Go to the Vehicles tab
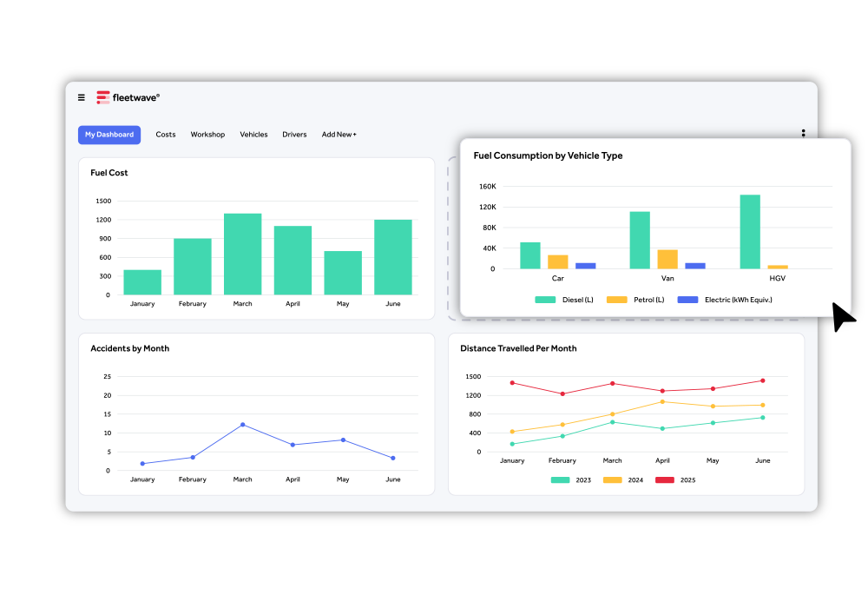The height and width of the screenshot is (595, 868). tap(253, 135)
